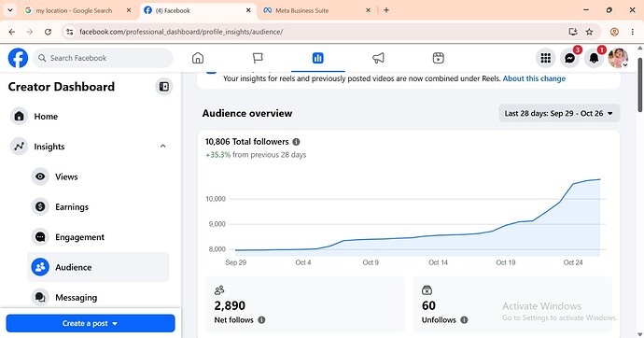
Task: Click the +35.3% growth percentage text
Action: click(217, 155)
